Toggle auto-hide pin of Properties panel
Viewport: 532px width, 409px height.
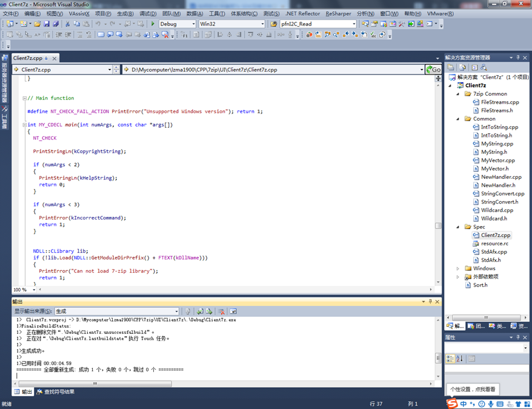518,337
